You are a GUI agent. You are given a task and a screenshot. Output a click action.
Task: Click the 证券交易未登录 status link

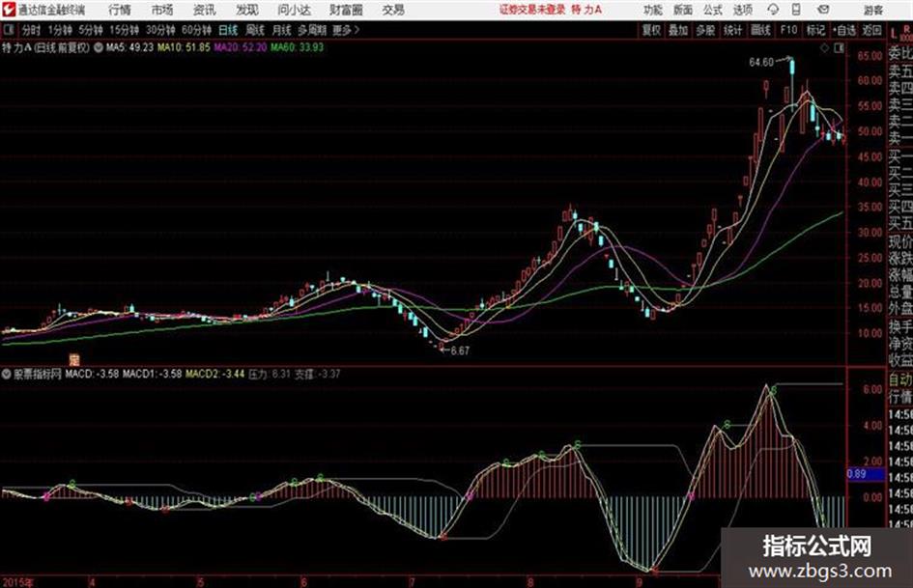[532, 10]
